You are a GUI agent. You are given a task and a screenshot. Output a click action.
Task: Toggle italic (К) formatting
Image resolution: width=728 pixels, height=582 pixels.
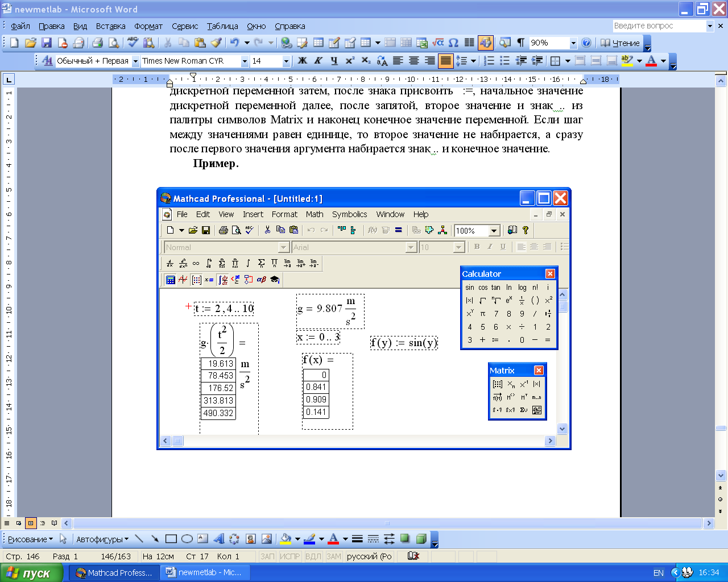pyautogui.click(x=318, y=61)
